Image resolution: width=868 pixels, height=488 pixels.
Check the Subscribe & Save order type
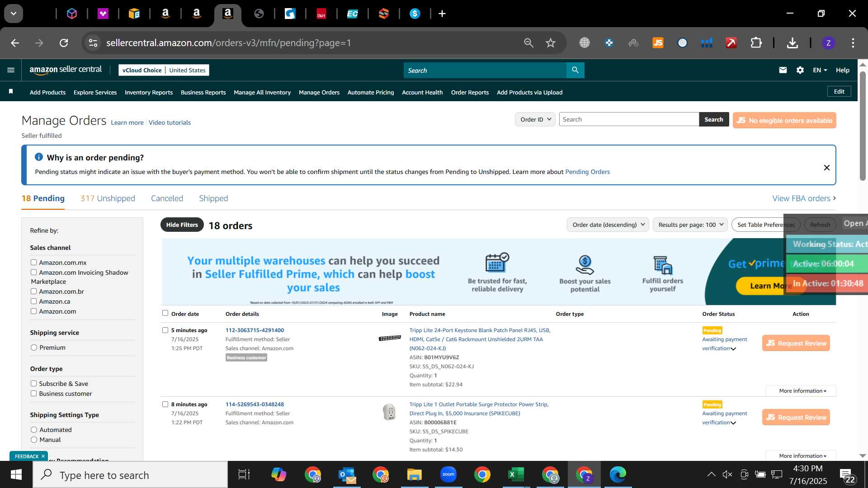click(x=33, y=384)
